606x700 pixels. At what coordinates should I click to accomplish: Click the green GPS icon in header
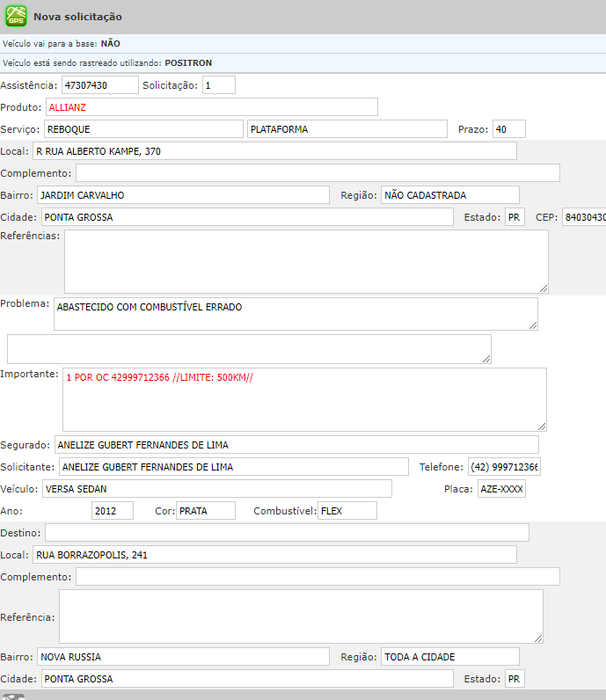(16, 17)
